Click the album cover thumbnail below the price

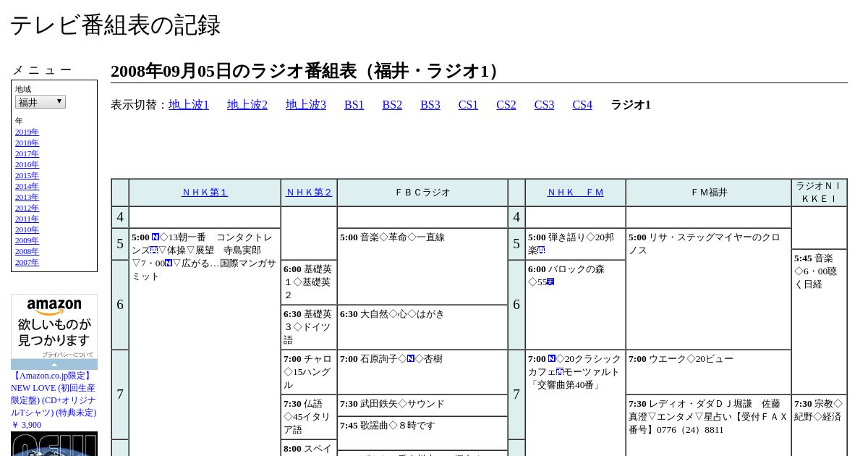coord(54,444)
